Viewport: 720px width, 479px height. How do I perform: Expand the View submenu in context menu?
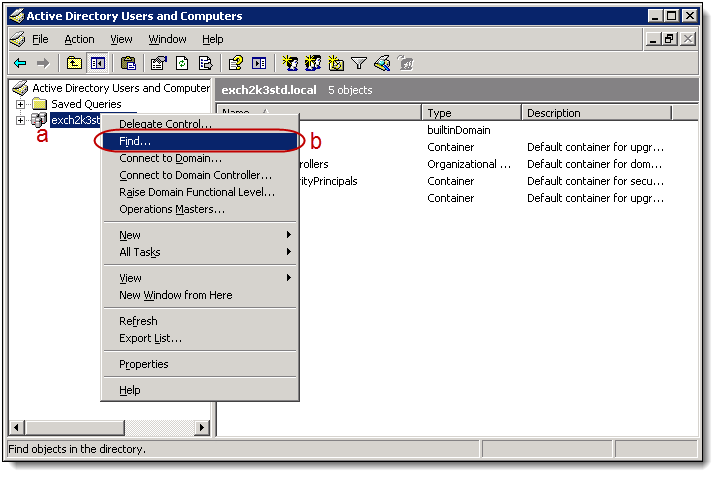tap(200, 278)
